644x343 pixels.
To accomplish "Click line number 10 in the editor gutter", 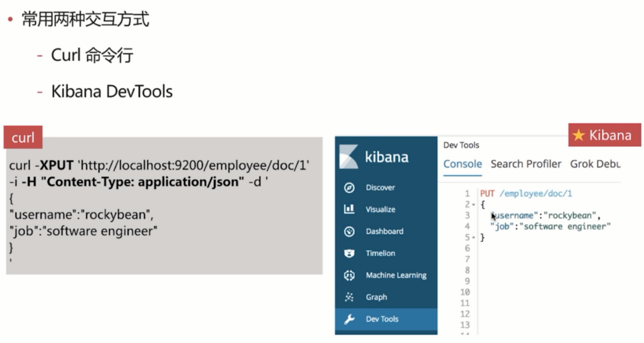I will [x=465, y=292].
